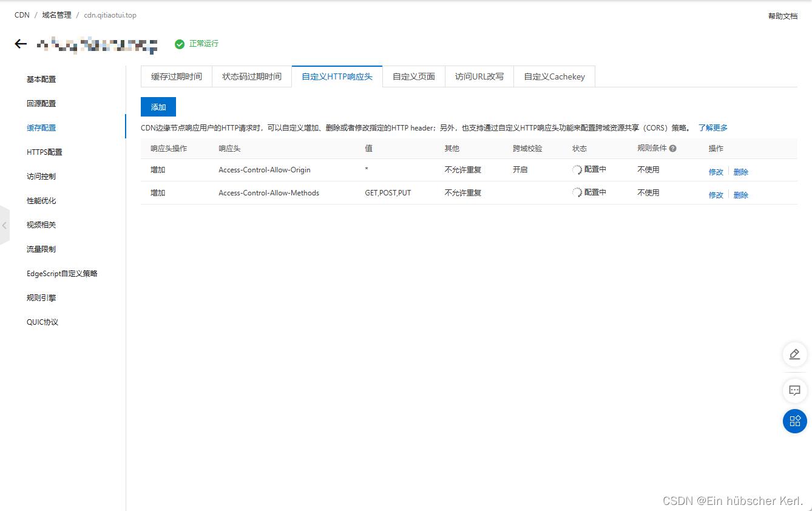Click the 规则条件 column header
Image resolution: width=812 pixels, height=511 pixels.
(652, 148)
